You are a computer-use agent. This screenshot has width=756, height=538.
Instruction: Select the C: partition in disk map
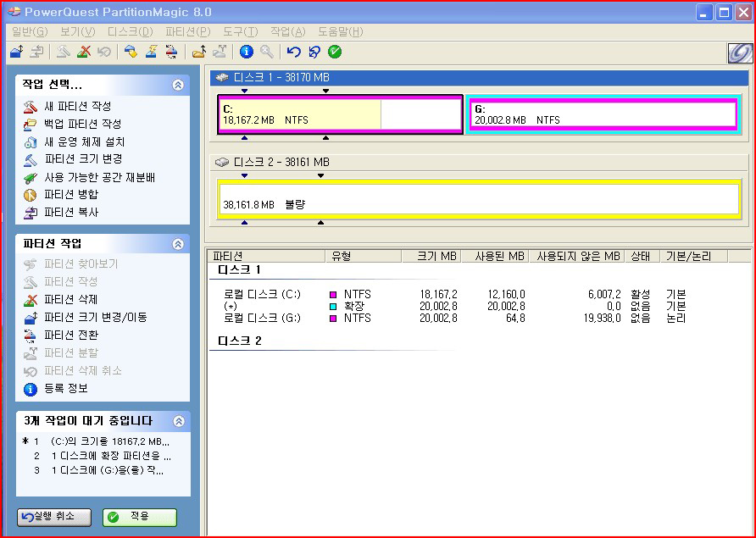click(340, 114)
